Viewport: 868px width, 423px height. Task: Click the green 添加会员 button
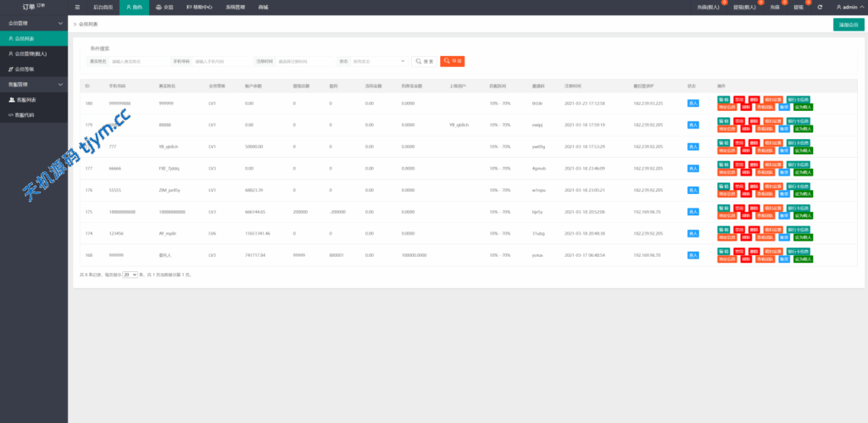click(848, 25)
